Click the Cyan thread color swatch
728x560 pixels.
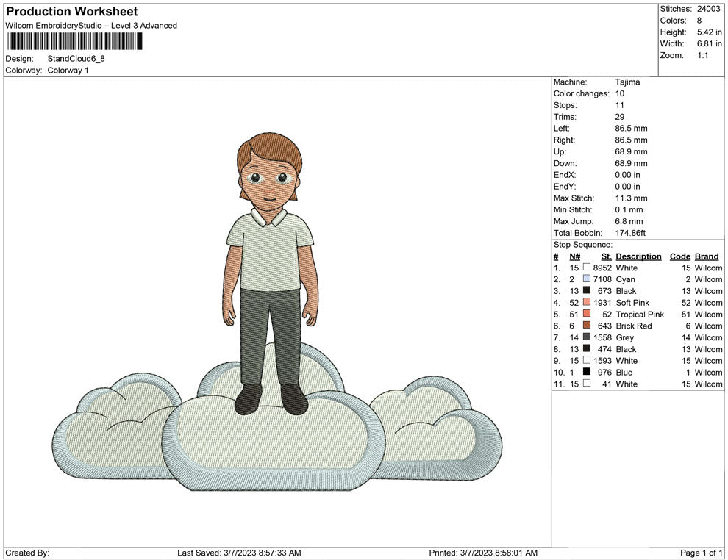click(586, 279)
